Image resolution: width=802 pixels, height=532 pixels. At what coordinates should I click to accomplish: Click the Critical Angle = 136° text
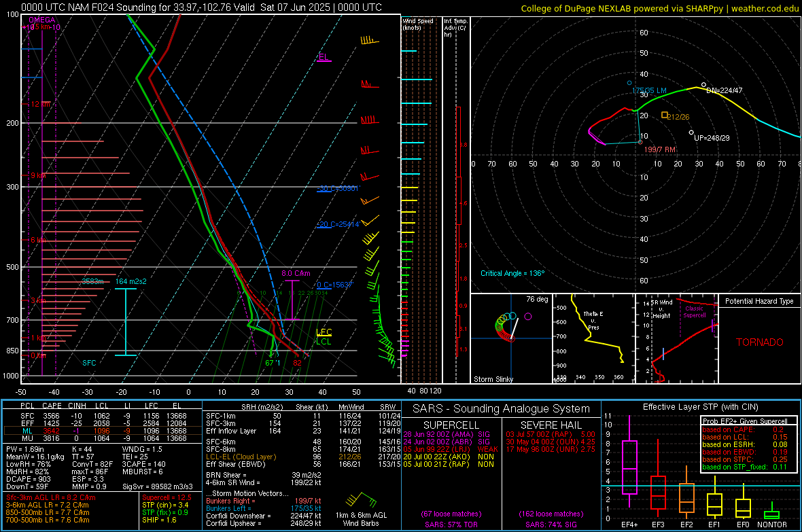click(x=512, y=273)
